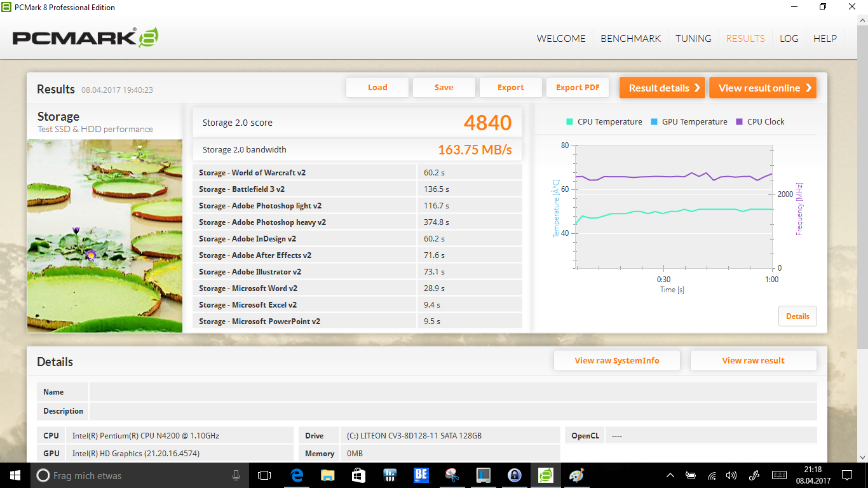Click the Save results button
Viewport: 868px width, 488px height.
[x=444, y=88]
